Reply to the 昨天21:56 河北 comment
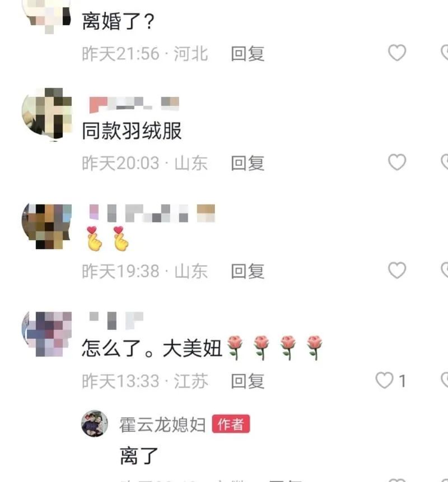Viewport: 448px width, 482px height. [x=248, y=54]
